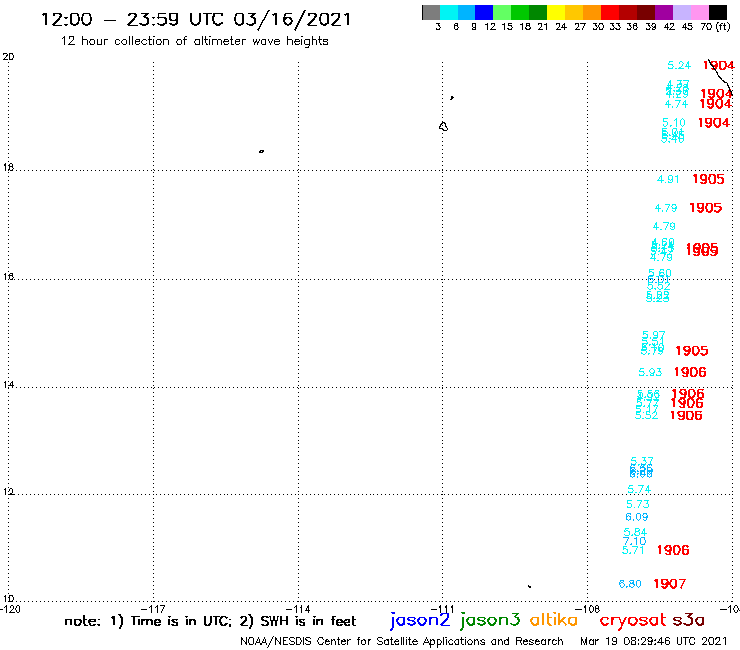Click the purple 42 ft legend swatch
The height and width of the screenshot is (650, 740).
click(x=664, y=12)
